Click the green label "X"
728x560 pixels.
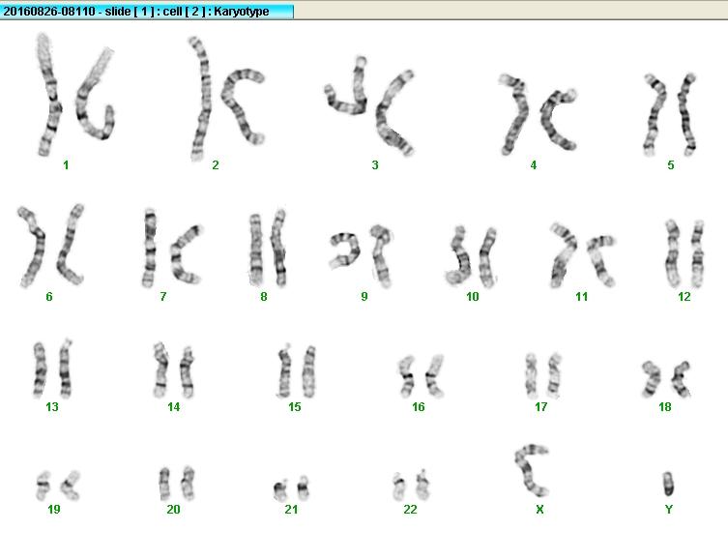(x=539, y=510)
